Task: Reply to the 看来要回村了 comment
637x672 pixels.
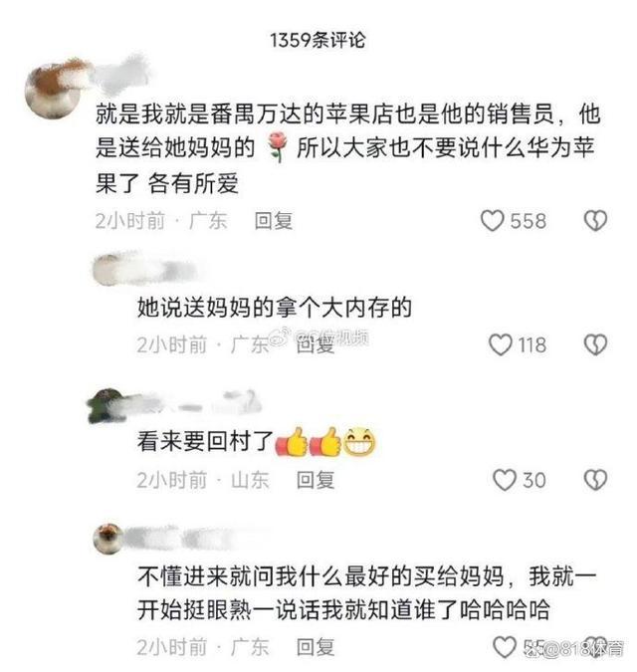Action: [316, 480]
